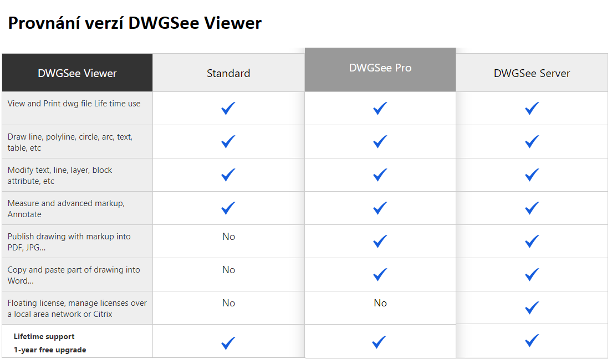Click the Floating license checkmark under DWGSee Server
Viewport: 612px width, 364px height.
coord(531,307)
